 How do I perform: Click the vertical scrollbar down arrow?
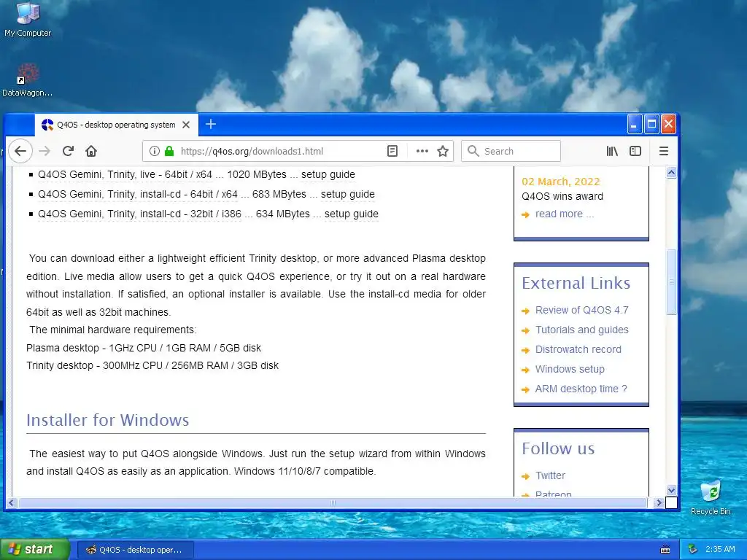pos(671,490)
